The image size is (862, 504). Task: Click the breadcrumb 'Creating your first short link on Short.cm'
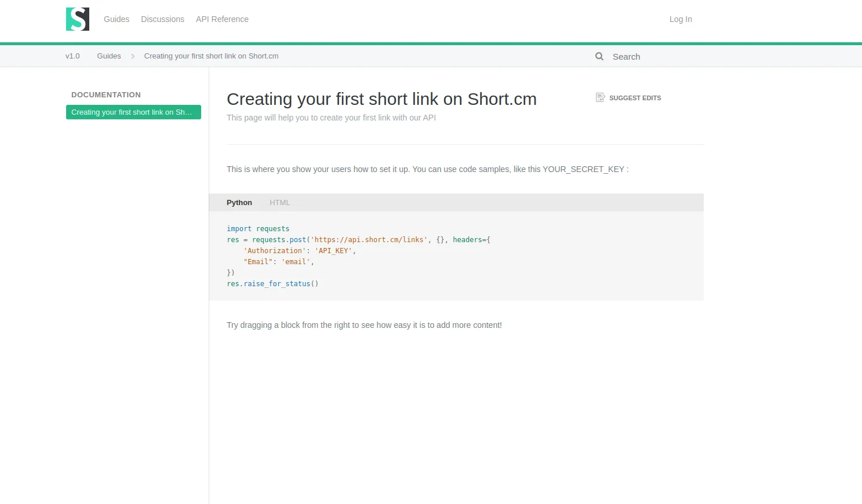pyautogui.click(x=211, y=56)
